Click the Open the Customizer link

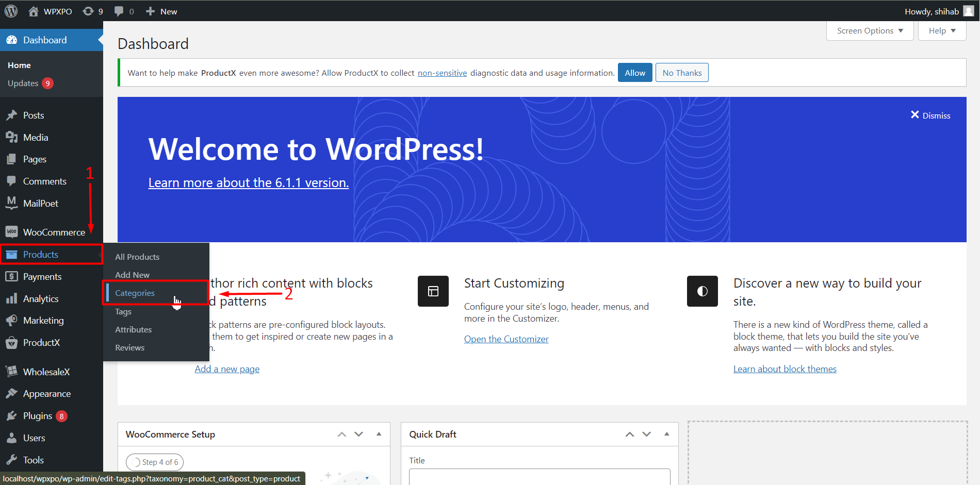pos(506,339)
